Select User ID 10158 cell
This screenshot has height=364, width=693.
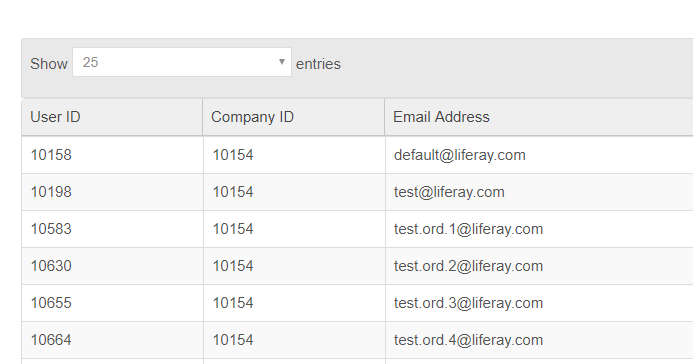112,155
